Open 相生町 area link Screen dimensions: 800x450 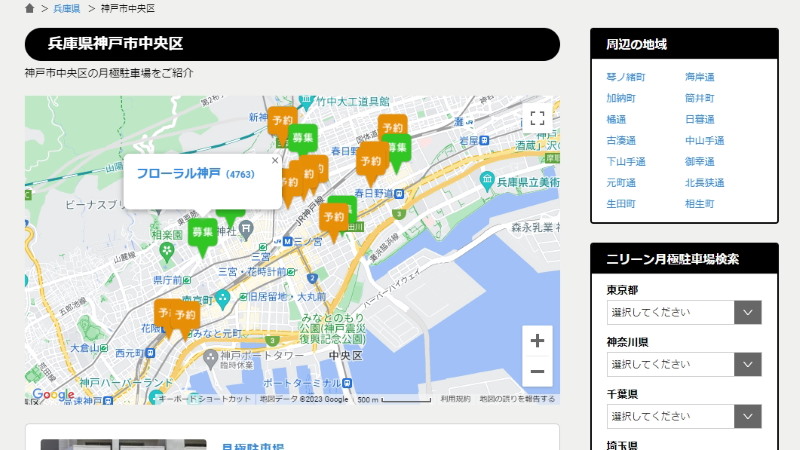click(x=699, y=204)
